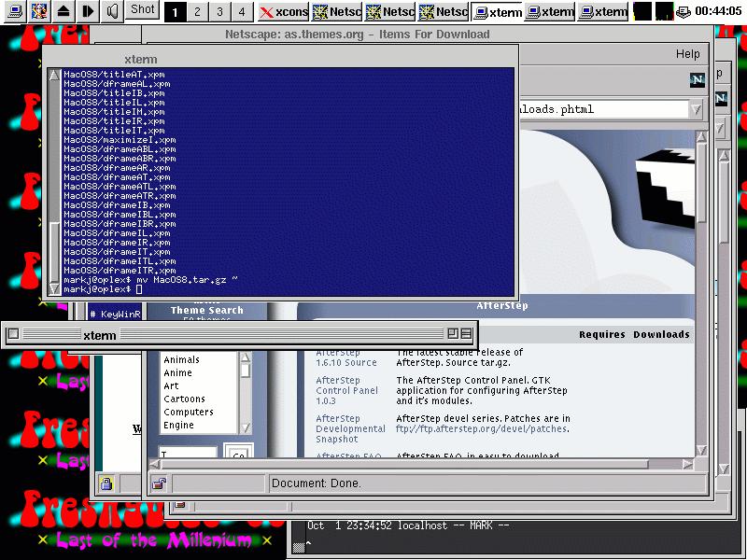Select Cartoons in the theme category list

click(184, 399)
